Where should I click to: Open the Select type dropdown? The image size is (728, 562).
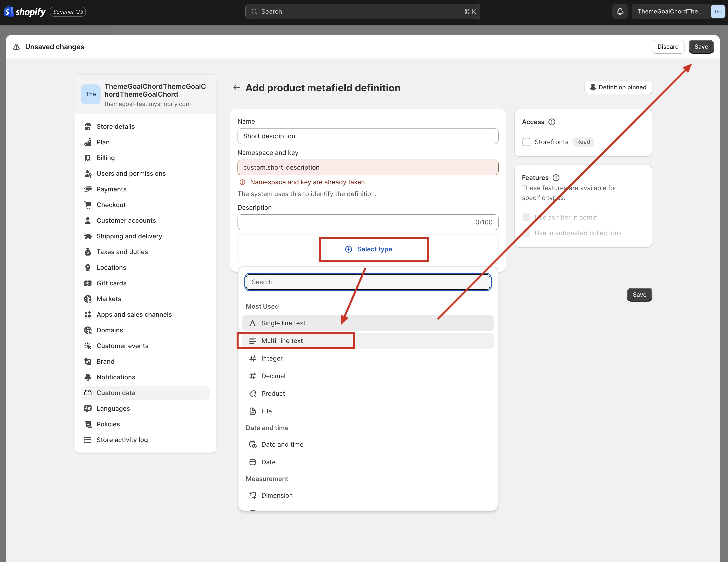pyautogui.click(x=368, y=249)
